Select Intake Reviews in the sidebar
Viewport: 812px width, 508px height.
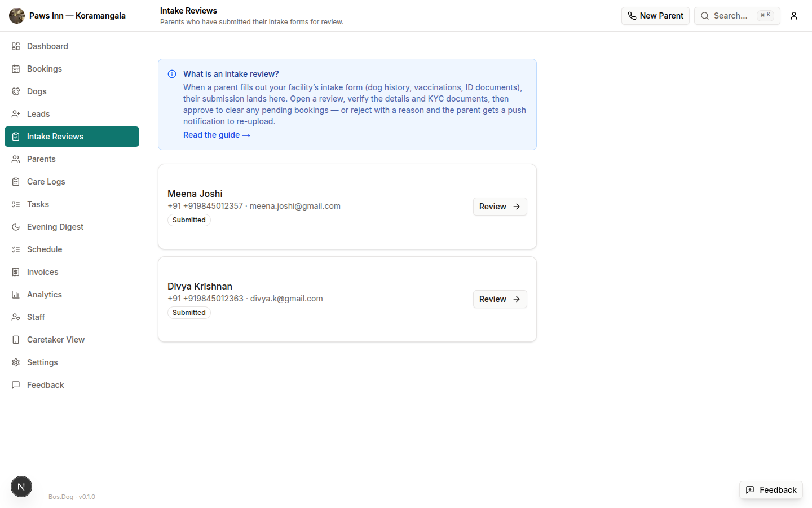[x=54, y=136]
